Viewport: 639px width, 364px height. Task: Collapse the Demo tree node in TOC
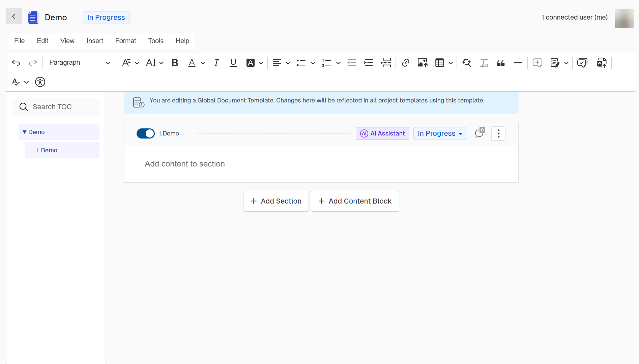pyautogui.click(x=24, y=132)
